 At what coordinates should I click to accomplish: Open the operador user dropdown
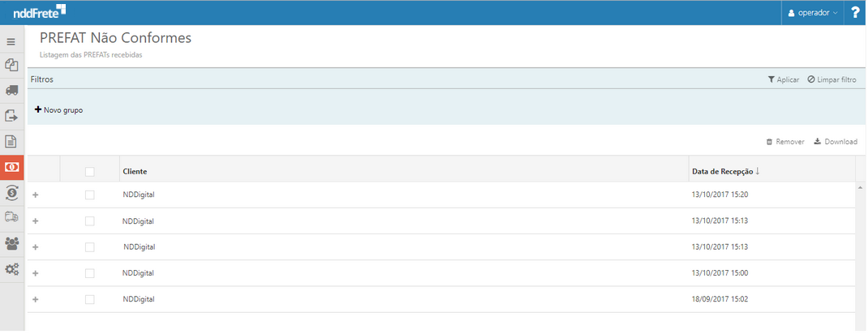[x=812, y=13]
